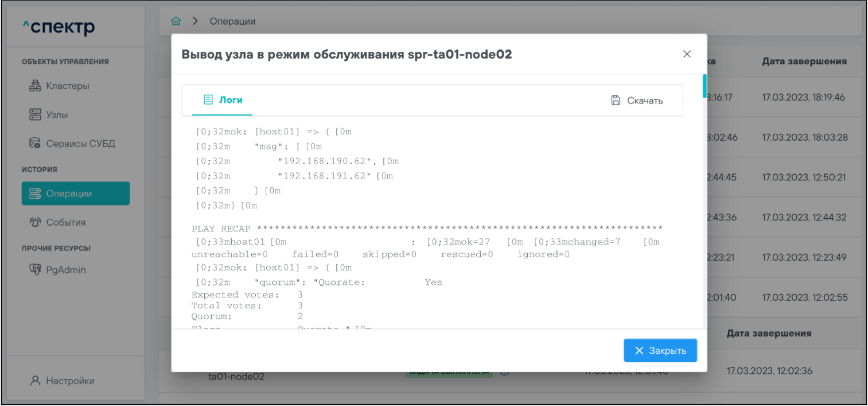Image resolution: width=868 pixels, height=406 pixels.
Task: Click the dialog's vertical scrollbar thumb
Action: tap(704, 86)
